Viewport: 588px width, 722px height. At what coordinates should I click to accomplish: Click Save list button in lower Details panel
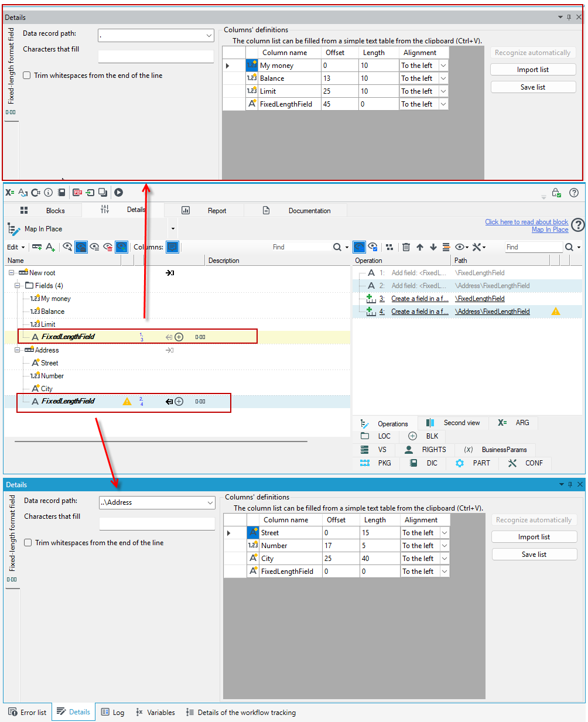tap(534, 555)
